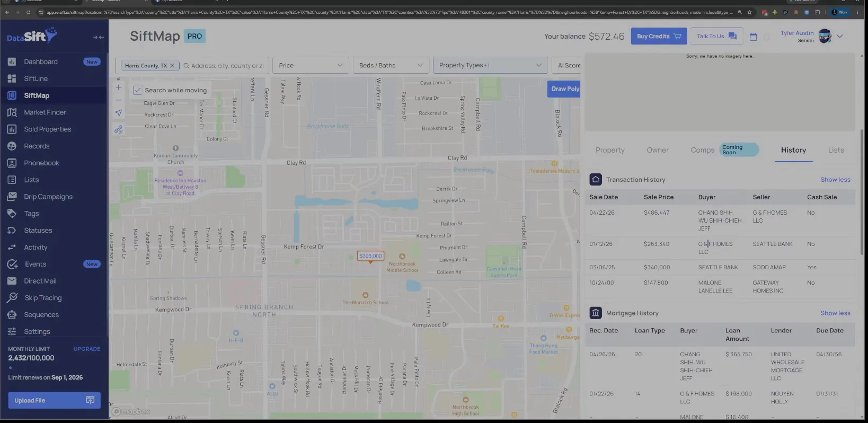Open Drip Campaigns in the sidebar
The height and width of the screenshot is (423, 868).
click(x=48, y=197)
